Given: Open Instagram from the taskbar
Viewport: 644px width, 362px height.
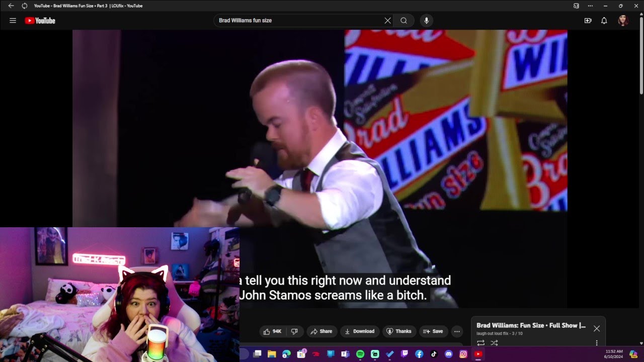Looking at the screenshot, I should (463, 354).
